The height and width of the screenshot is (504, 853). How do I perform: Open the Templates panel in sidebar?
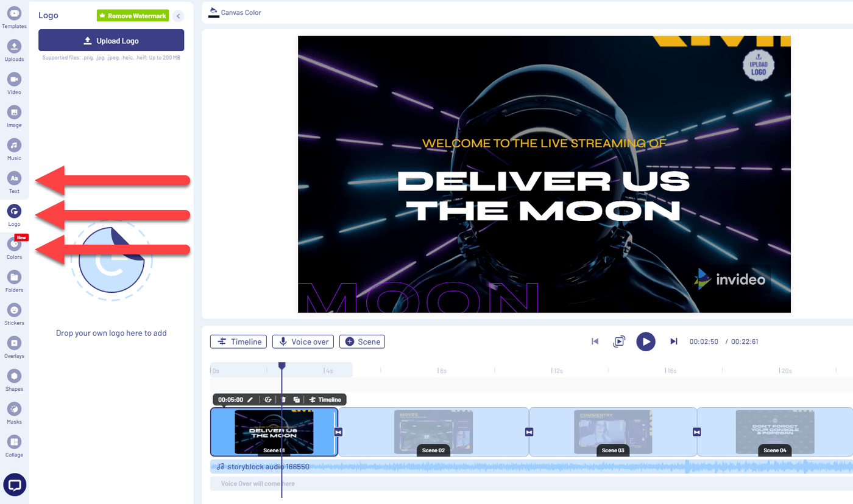coord(14,17)
